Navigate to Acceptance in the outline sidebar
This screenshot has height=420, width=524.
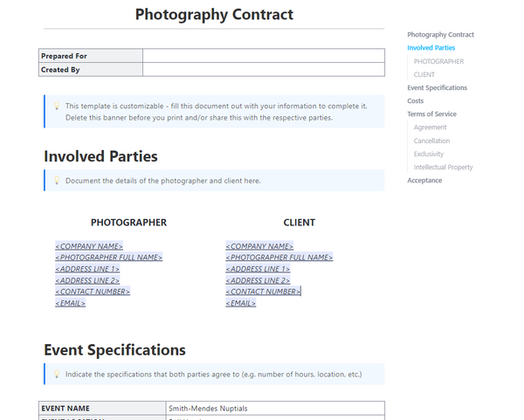point(424,181)
